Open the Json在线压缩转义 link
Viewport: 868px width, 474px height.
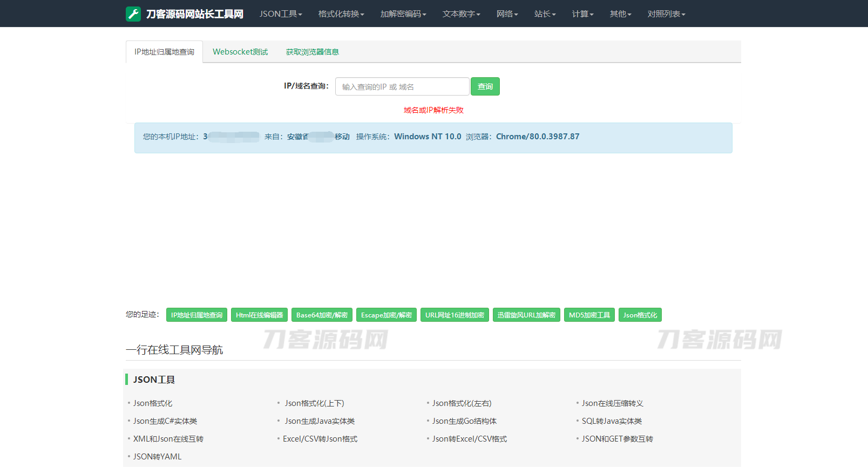point(612,403)
